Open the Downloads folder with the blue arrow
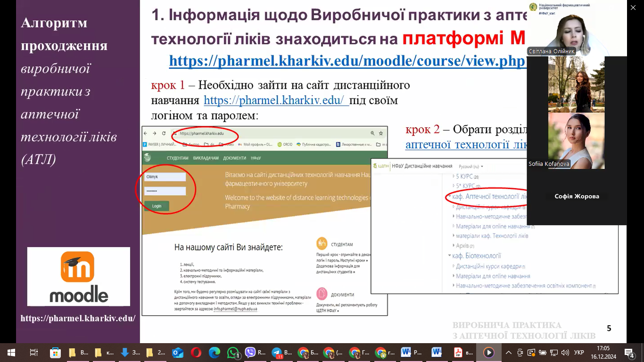 [x=130, y=352]
